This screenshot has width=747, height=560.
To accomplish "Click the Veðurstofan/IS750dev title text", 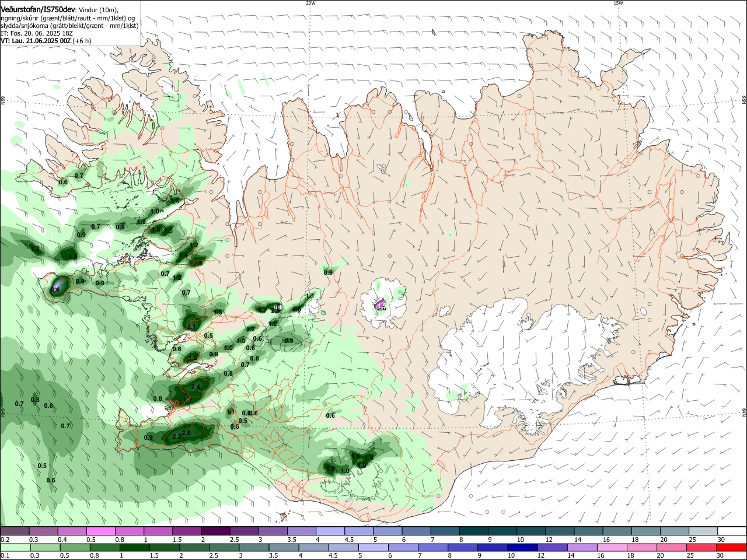I will click(38, 9).
